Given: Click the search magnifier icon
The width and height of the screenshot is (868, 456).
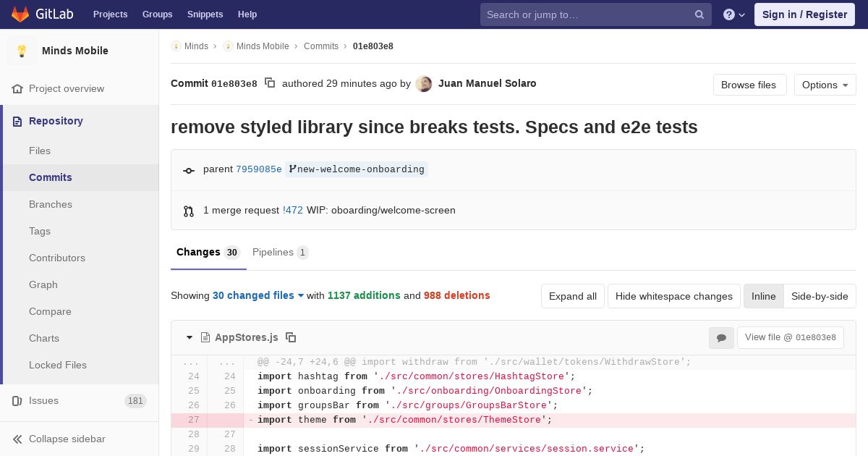Looking at the screenshot, I should [x=699, y=14].
